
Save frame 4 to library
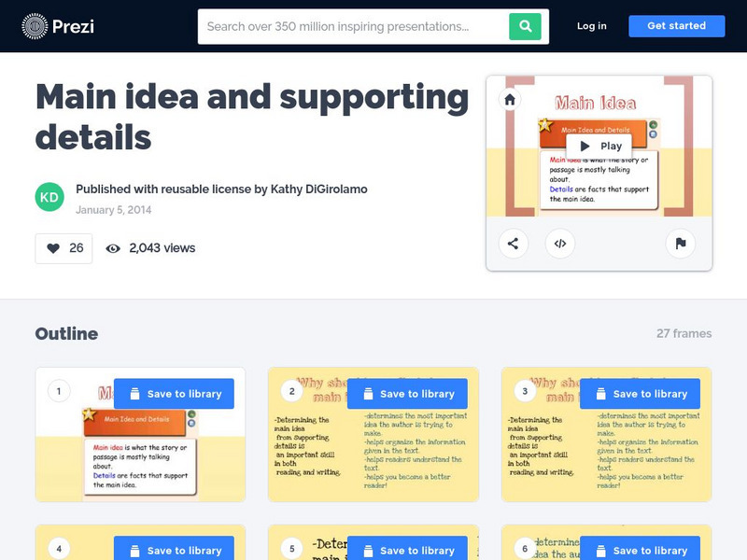tap(174, 549)
